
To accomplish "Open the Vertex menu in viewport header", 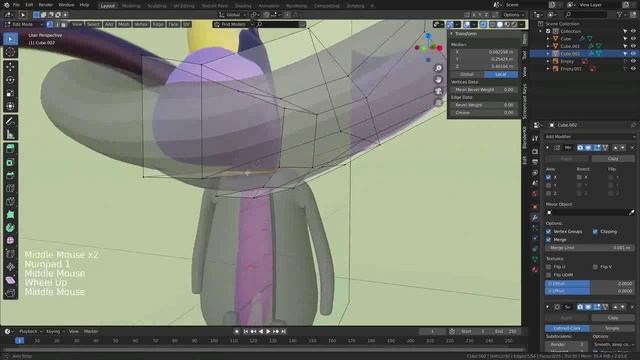I will click(x=141, y=24).
